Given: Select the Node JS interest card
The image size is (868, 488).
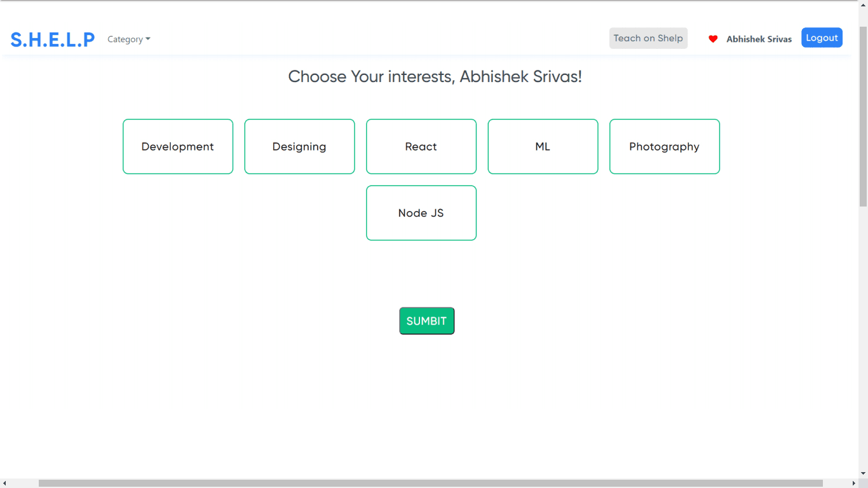Looking at the screenshot, I should click(421, 213).
